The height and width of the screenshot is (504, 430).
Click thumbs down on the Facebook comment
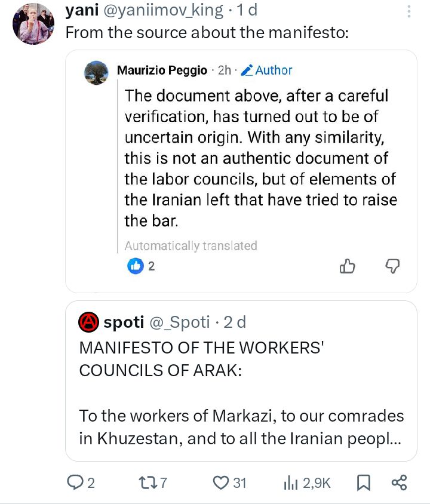pyautogui.click(x=392, y=266)
